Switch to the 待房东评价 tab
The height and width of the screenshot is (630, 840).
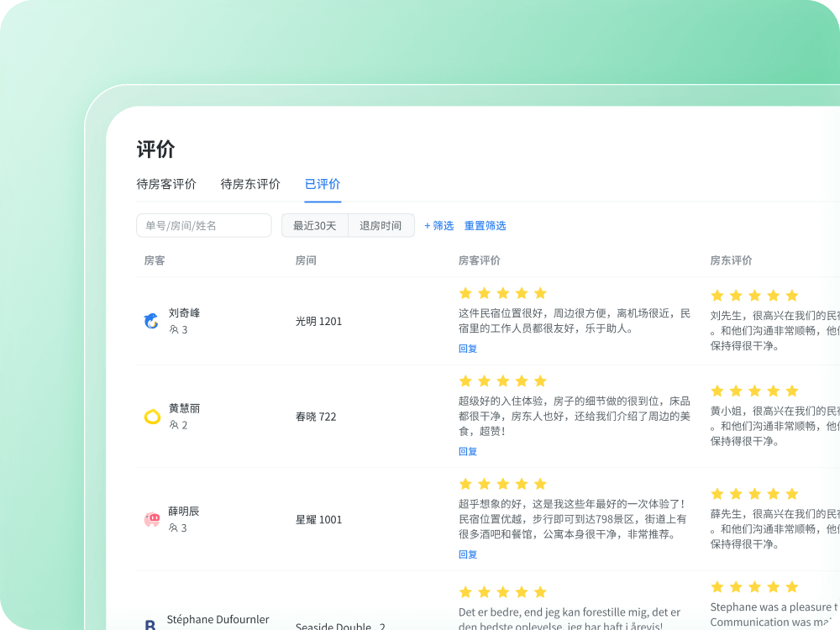point(250,184)
